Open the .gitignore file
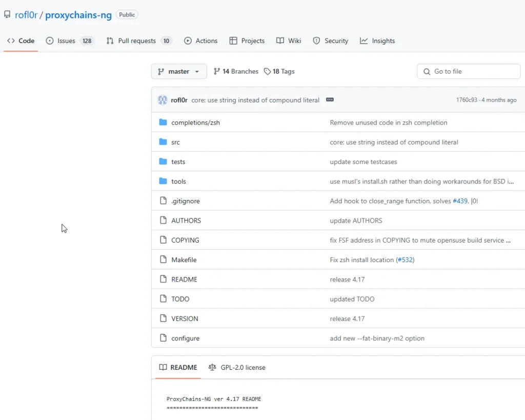 [x=186, y=201]
